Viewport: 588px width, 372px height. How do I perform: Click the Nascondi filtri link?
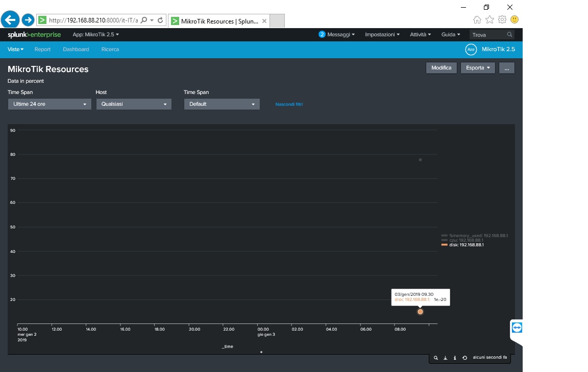click(289, 104)
